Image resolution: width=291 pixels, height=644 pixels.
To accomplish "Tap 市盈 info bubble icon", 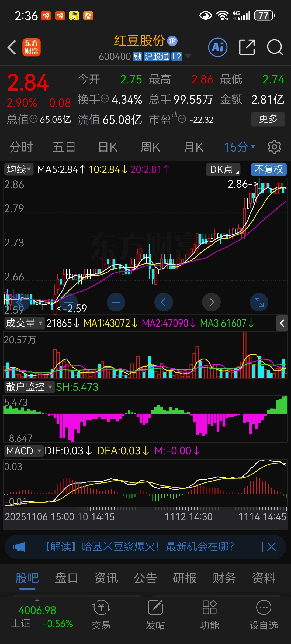I will [x=182, y=119].
